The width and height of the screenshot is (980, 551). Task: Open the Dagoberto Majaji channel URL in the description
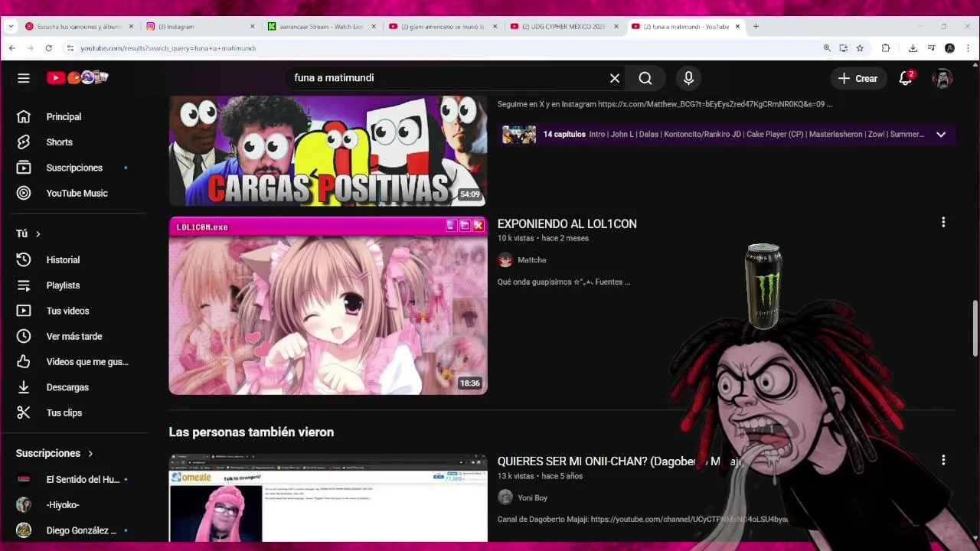tap(689, 520)
